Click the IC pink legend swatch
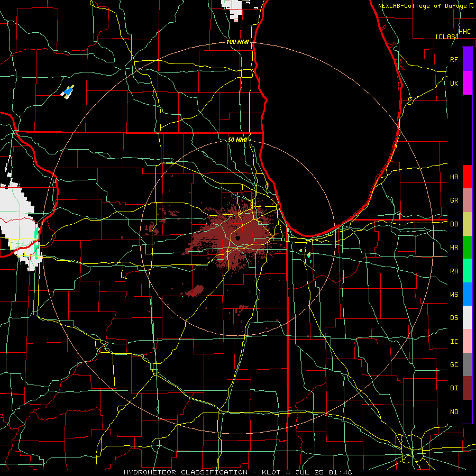 click(x=467, y=341)
